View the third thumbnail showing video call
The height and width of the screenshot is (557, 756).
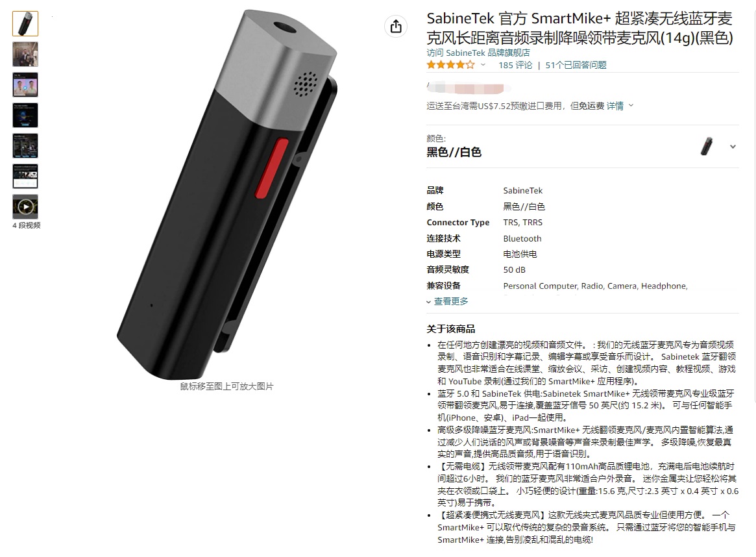click(x=25, y=85)
